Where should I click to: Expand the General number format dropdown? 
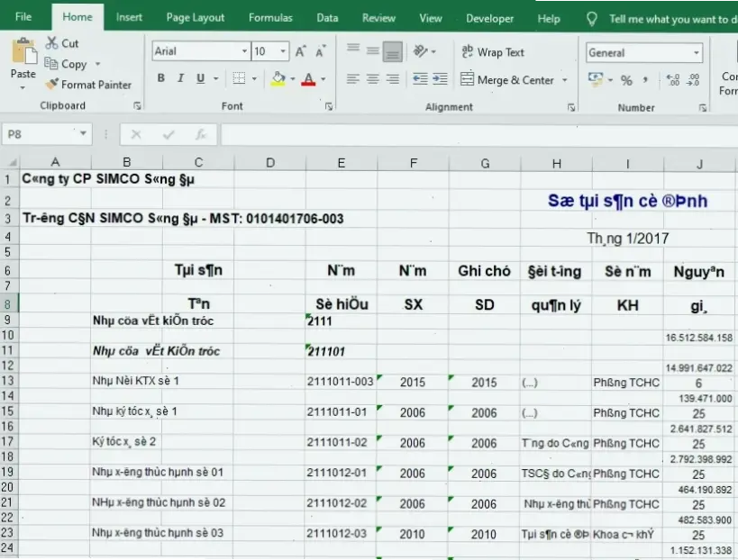coord(697,53)
